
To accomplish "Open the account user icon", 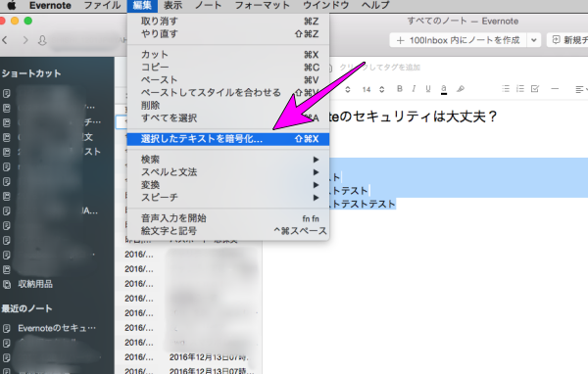I will [x=42, y=40].
